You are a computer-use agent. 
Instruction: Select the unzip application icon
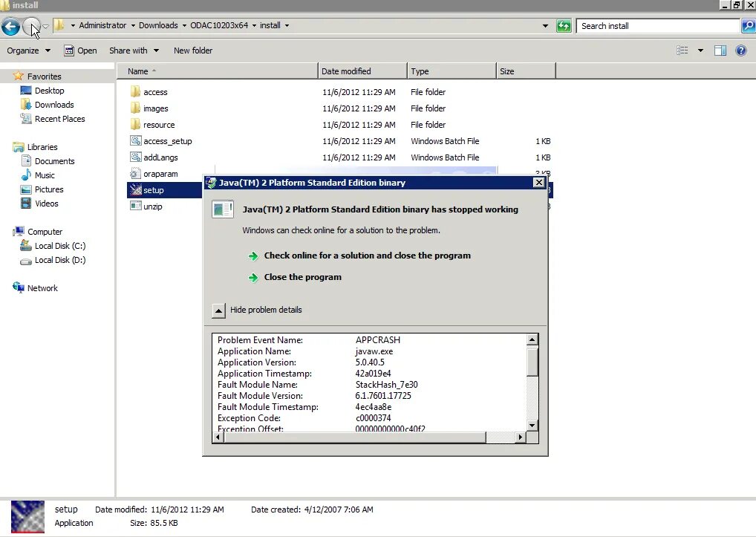pos(135,206)
